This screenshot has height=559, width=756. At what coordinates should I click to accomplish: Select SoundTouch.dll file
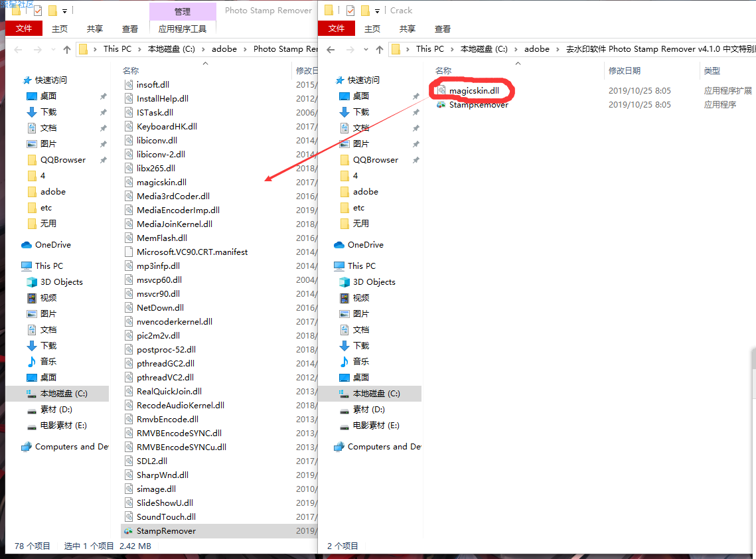click(x=166, y=517)
